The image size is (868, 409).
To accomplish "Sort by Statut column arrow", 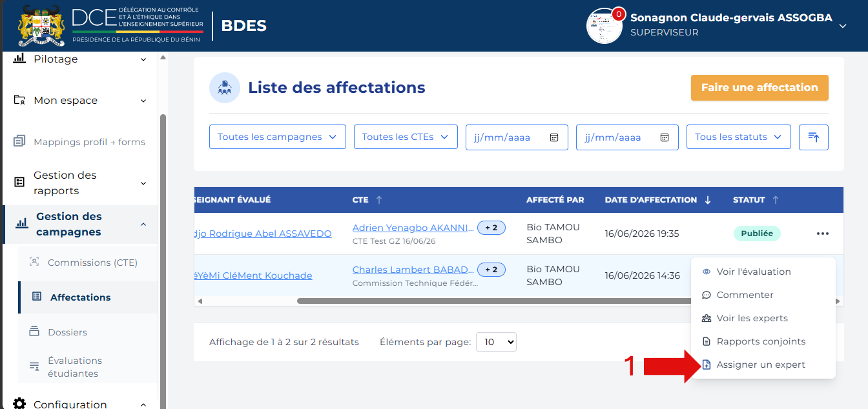I will coord(776,200).
